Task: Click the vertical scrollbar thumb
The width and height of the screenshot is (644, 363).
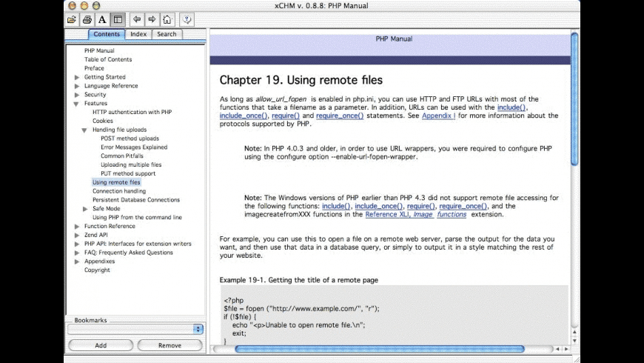Action: (574, 99)
